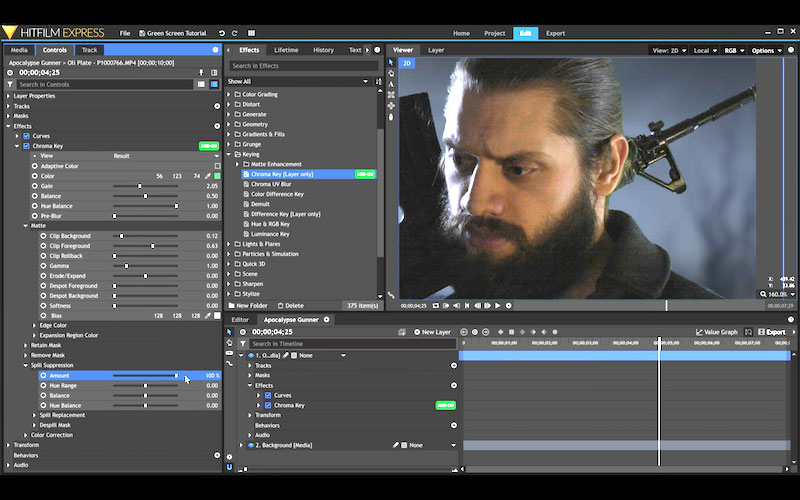The height and width of the screenshot is (500, 800).
Task: Click the green Color swatch
Action: coord(217,176)
